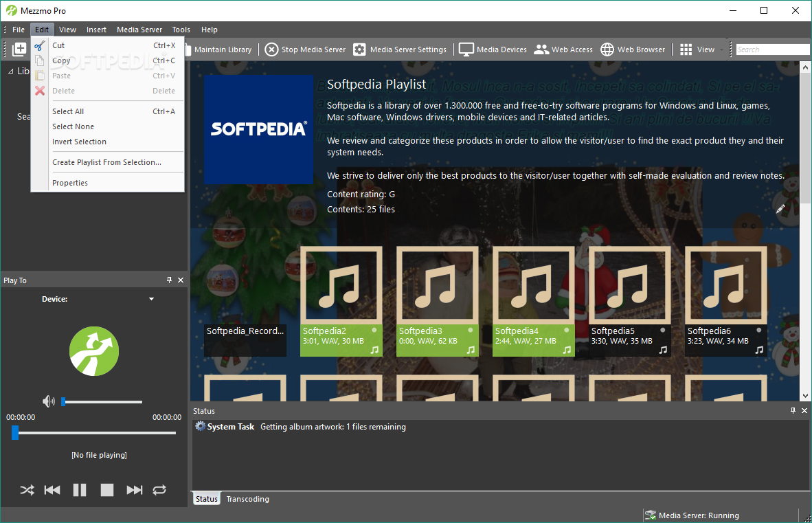This screenshot has width=812, height=523.
Task: Close the Status panel
Action: (x=804, y=410)
